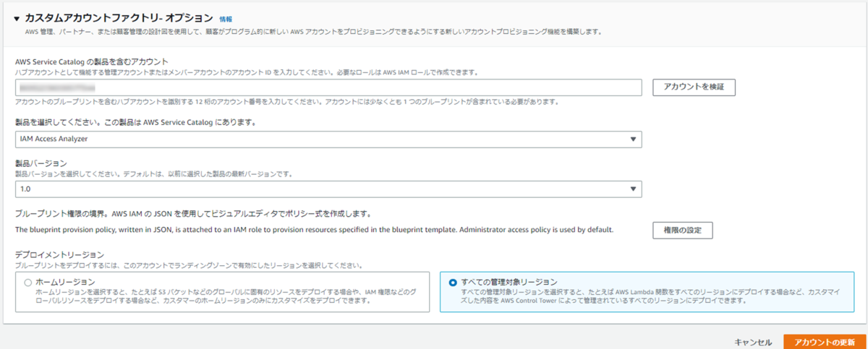Click the アカウントを検証 button
Viewport: 868px width, 349px height.
coord(694,87)
